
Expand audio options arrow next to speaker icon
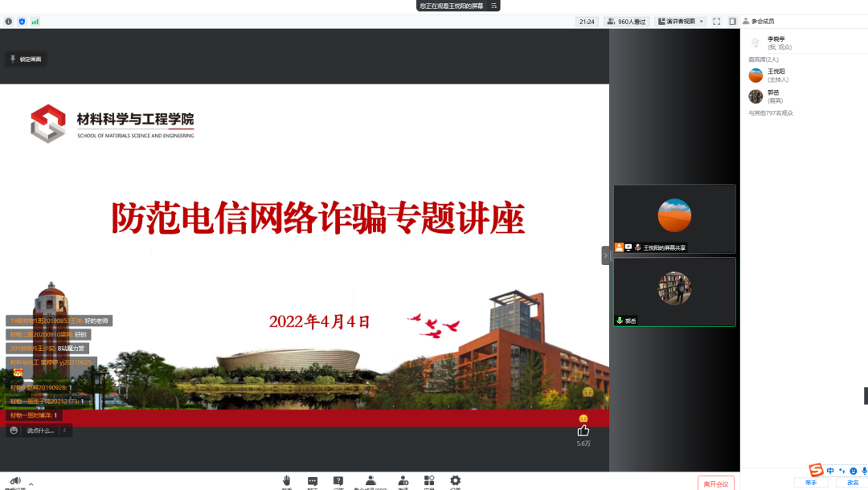pyautogui.click(x=31, y=484)
